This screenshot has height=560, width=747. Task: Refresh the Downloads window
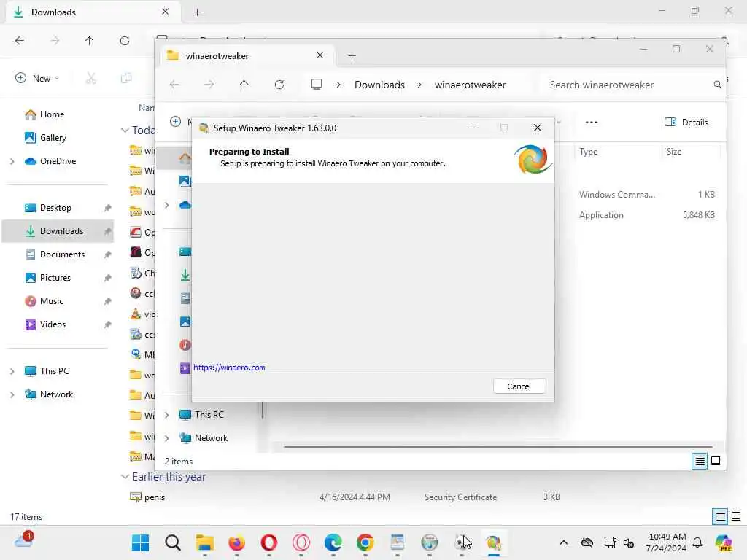pyautogui.click(x=124, y=41)
